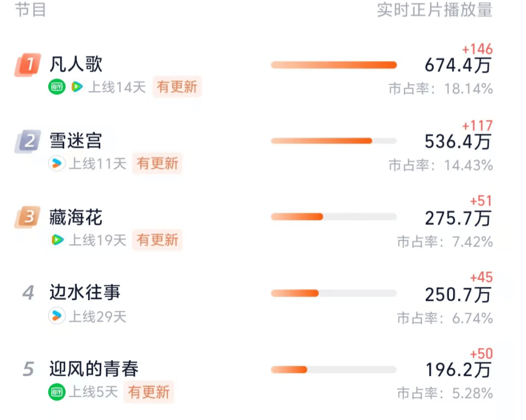The width and height of the screenshot is (526, 420).
Task: Open 边水往事 show details
Action: click(85, 293)
